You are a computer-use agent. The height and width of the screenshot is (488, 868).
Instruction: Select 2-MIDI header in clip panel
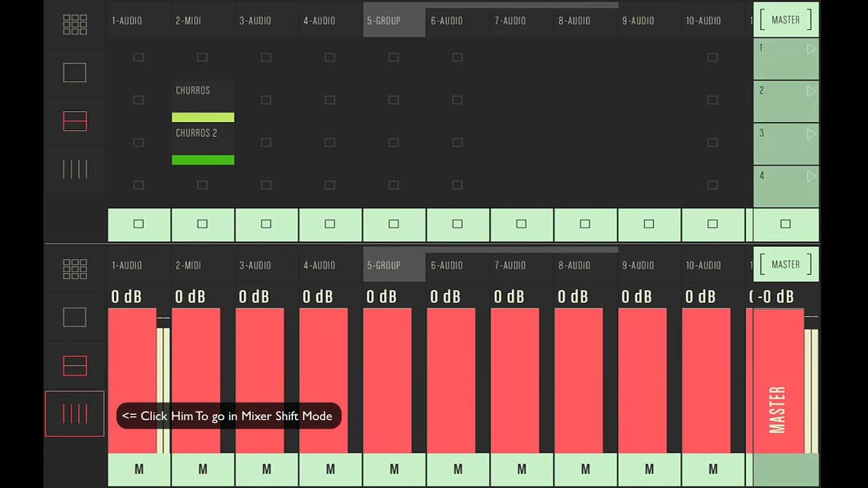point(203,21)
